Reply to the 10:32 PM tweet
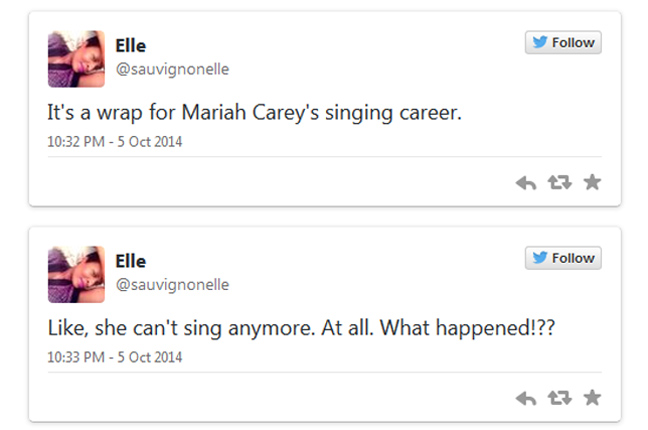 (x=526, y=182)
